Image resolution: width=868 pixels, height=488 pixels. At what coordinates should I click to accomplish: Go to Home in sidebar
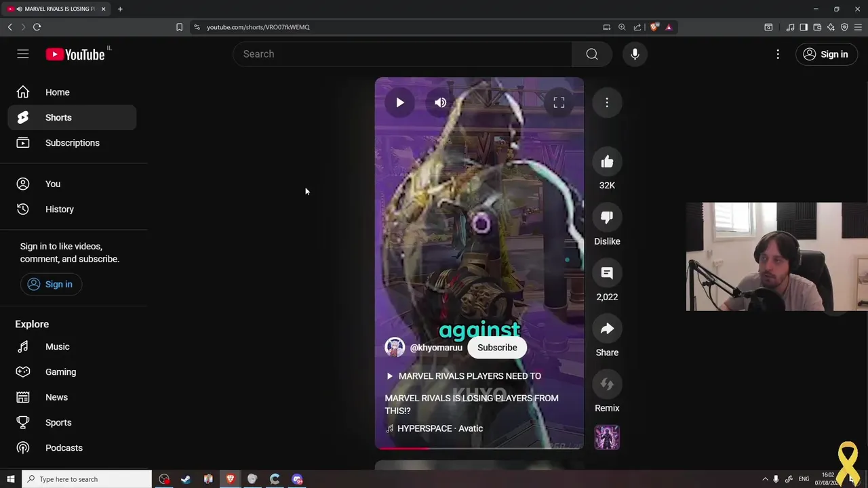tap(72, 92)
